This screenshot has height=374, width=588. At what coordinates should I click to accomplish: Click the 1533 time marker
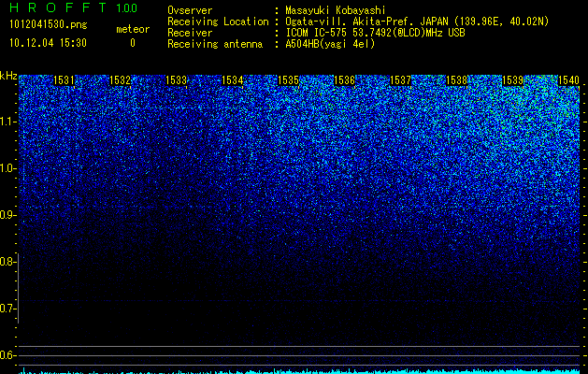pyautogui.click(x=176, y=80)
